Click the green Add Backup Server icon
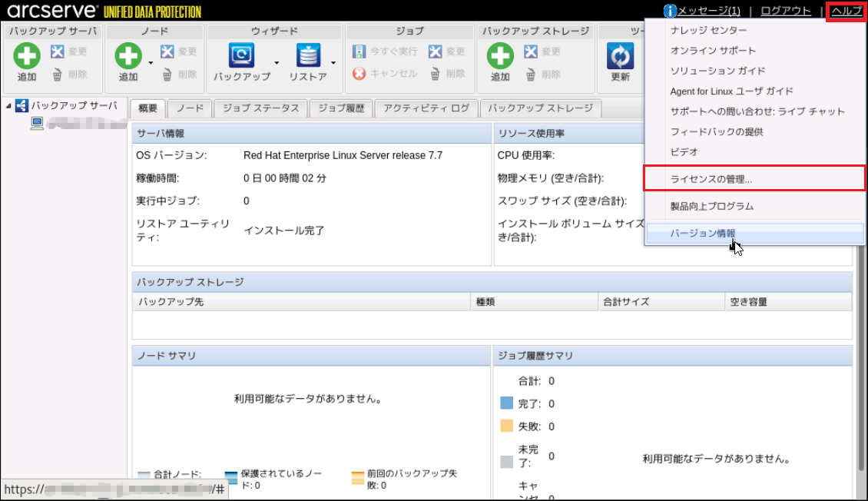The width and height of the screenshot is (868, 501). [27, 55]
